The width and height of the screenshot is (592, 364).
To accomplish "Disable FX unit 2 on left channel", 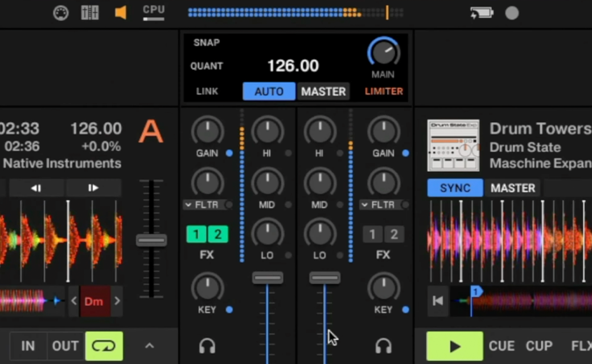I will pyautogui.click(x=218, y=235).
